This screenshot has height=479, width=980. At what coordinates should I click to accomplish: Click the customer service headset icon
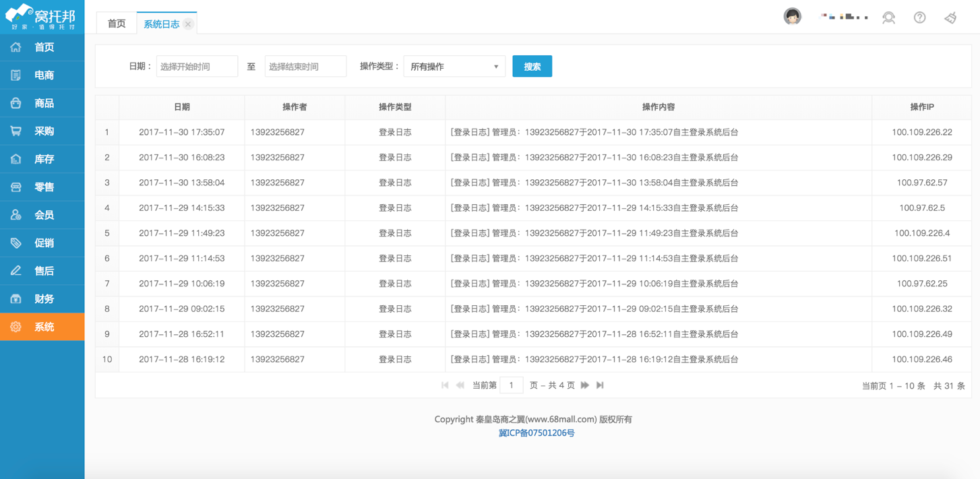[x=889, y=18]
